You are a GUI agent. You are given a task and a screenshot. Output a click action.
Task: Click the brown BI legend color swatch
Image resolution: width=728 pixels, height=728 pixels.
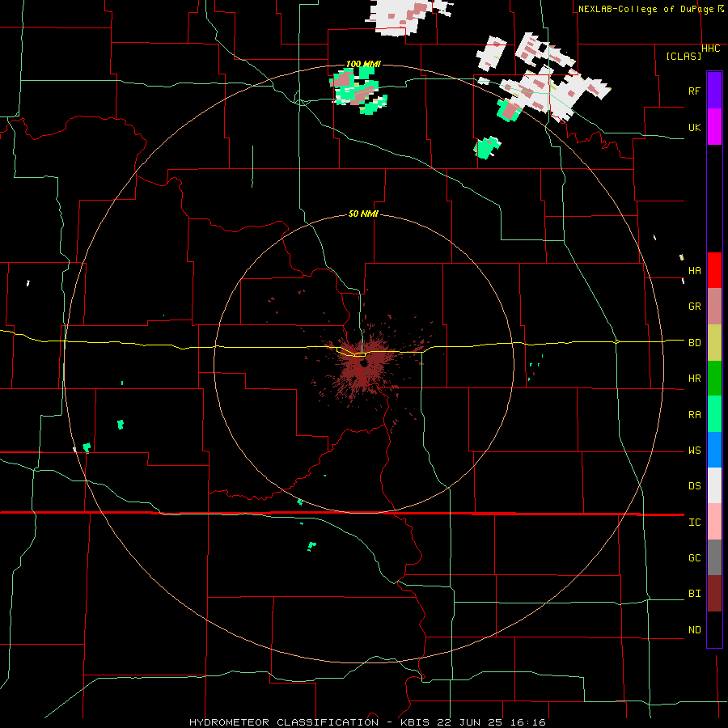coord(714,594)
